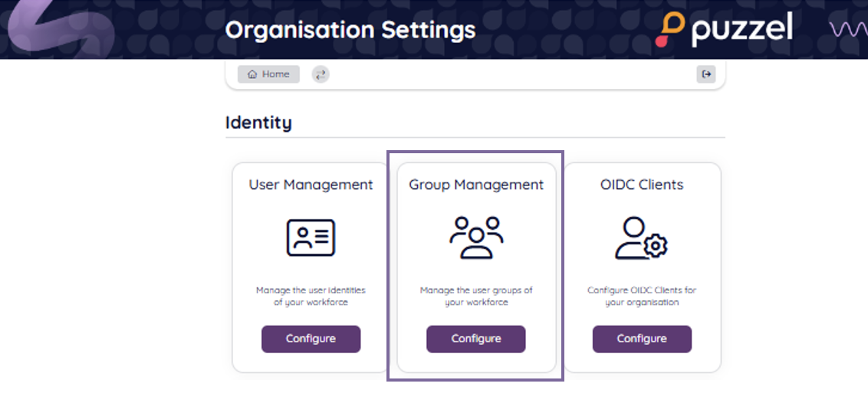Select the User Management card title

(x=311, y=185)
